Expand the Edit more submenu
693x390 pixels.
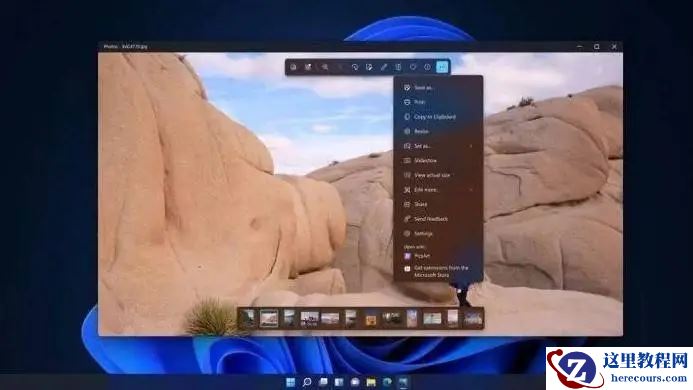[x=438, y=190]
